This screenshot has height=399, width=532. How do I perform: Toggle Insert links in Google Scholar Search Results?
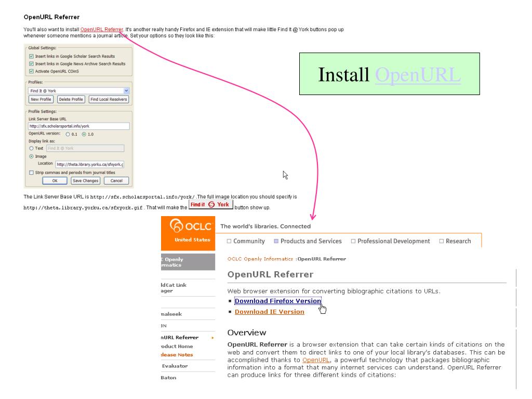(31, 56)
